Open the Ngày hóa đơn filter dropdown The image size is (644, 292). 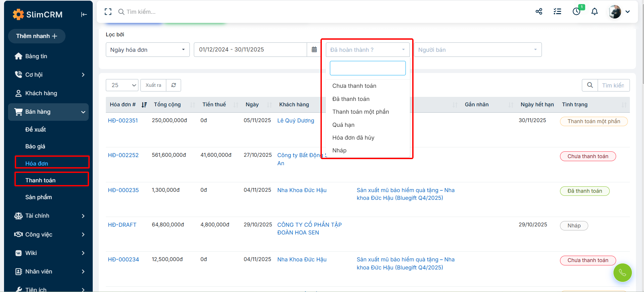tap(147, 50)
